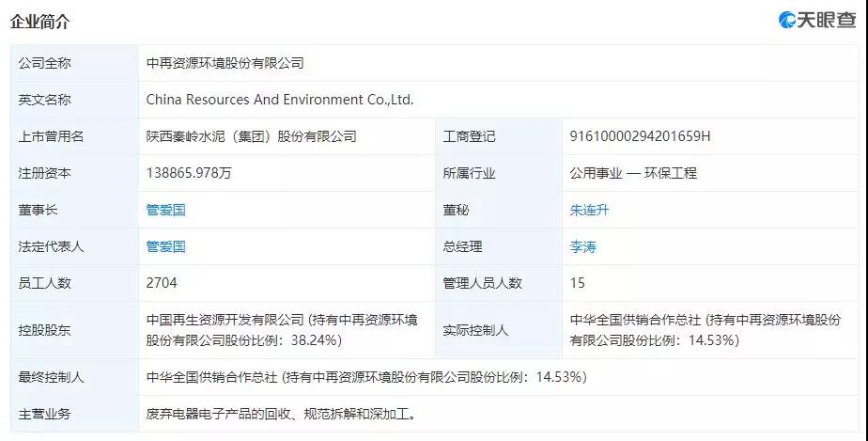The width and height of the screenshot is (868, 441).
Task: Click the 管理人员人数 value 15
Action: pos(578,283)
